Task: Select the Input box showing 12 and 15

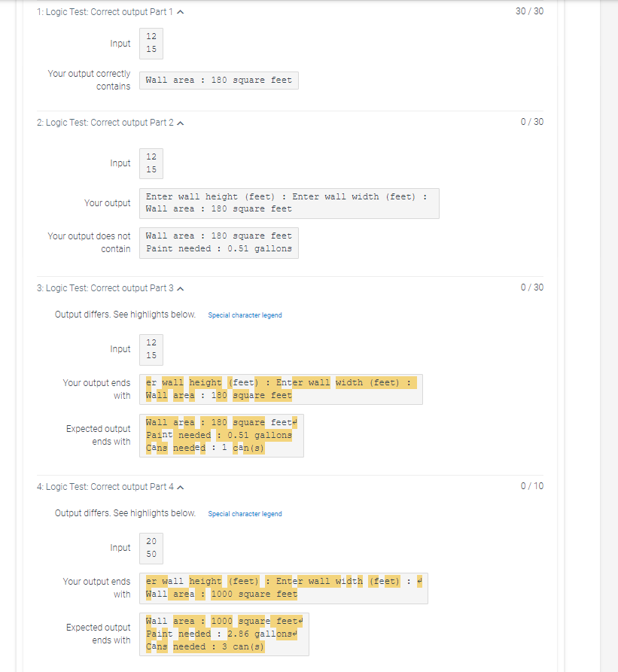Action: point(151,43)
